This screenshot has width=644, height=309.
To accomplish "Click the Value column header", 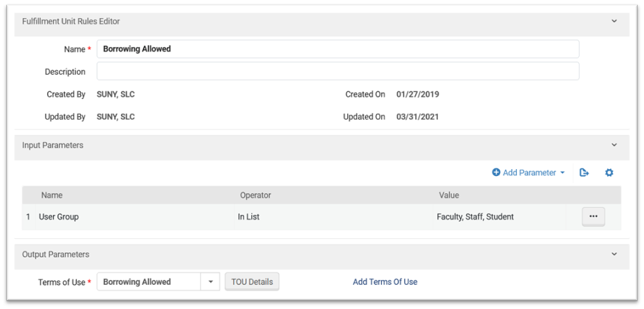I will coord(448,195).
